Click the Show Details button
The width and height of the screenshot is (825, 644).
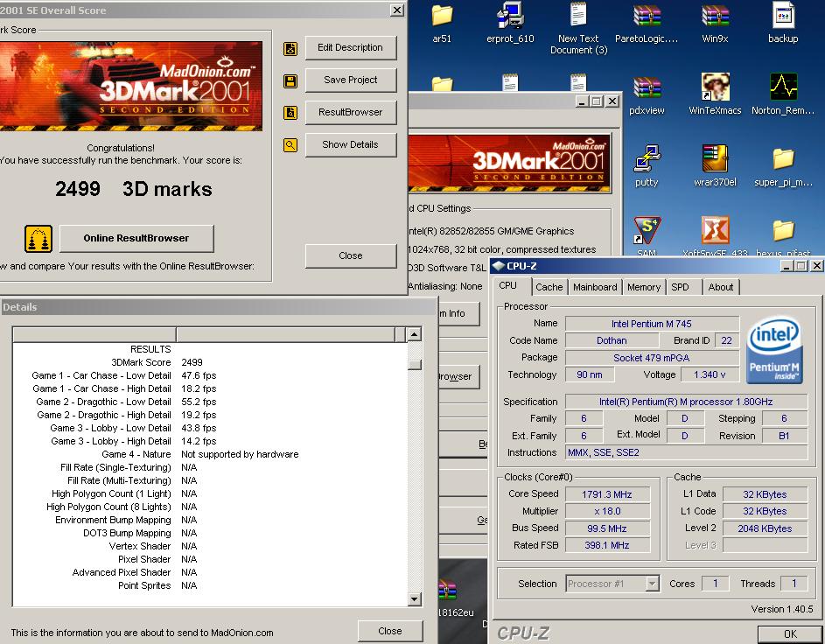(x=351, y=144)
